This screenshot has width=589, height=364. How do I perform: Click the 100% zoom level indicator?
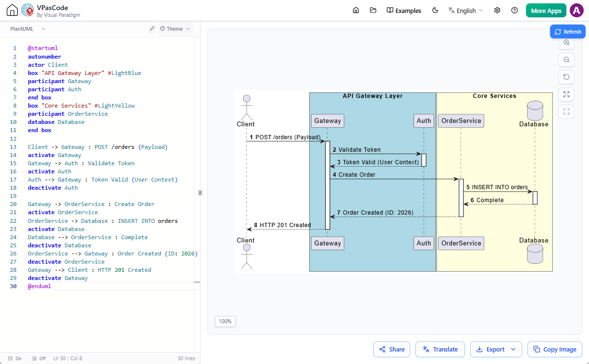point(225,321)
